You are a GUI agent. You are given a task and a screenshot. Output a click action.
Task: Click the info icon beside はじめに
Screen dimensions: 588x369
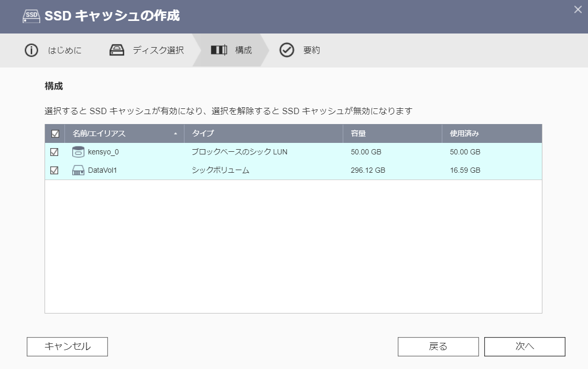[31, 50]
